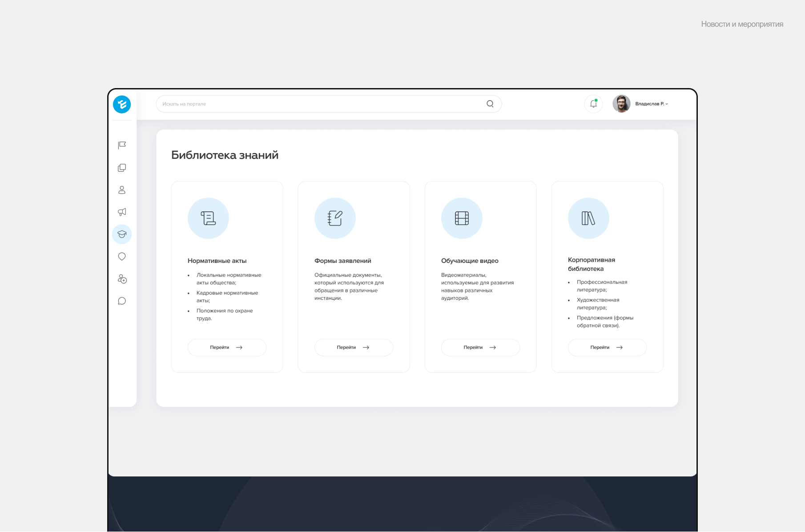Expand the Владислав Р. user dropdown

[652, 104]
